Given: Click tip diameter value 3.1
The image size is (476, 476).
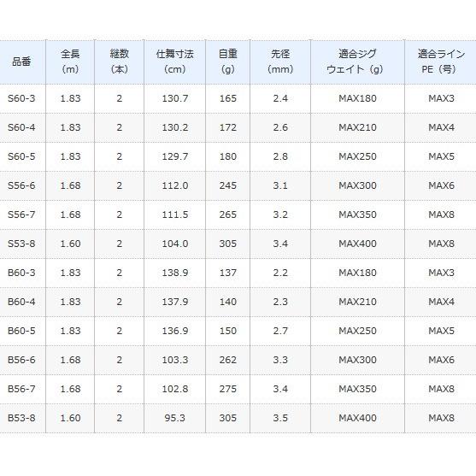Looking at the screenshot, I should [x=280, y=185].
